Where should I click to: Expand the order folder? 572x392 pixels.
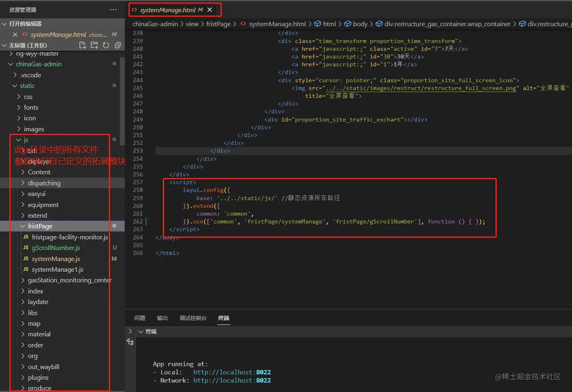tap(23, 345)
